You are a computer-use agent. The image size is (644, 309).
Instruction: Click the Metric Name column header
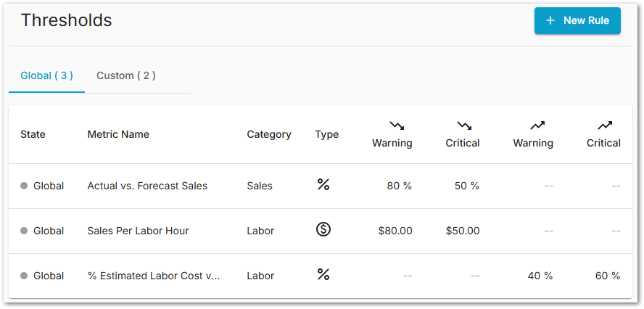click(x=118, y=134)
